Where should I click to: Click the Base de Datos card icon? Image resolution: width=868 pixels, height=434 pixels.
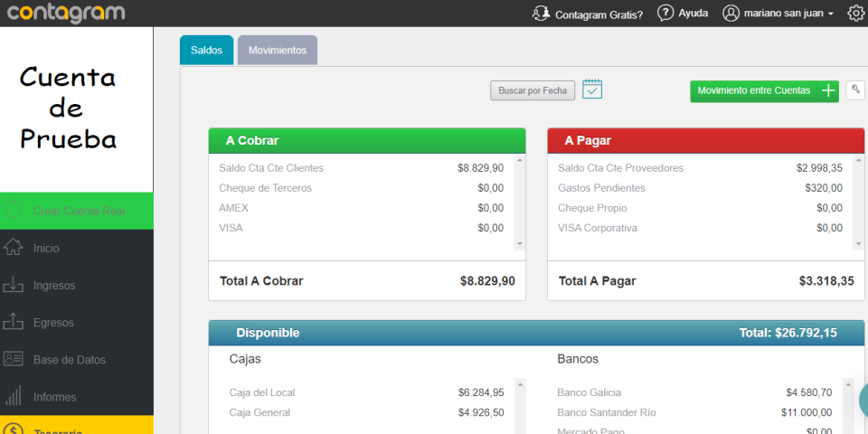point(14,359)
